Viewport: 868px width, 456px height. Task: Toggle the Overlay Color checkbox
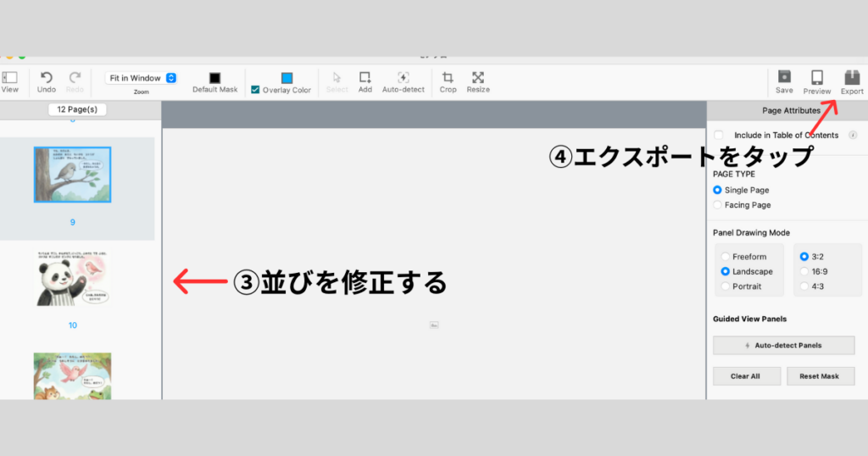[255, 90]
